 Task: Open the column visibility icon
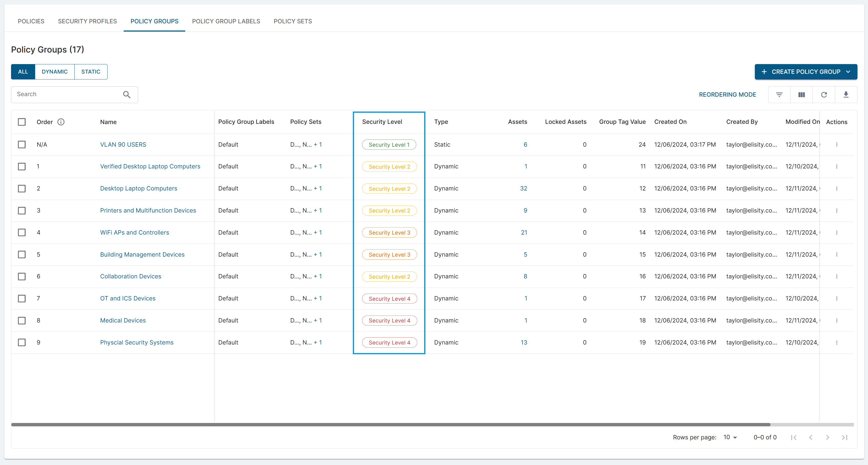801,95
